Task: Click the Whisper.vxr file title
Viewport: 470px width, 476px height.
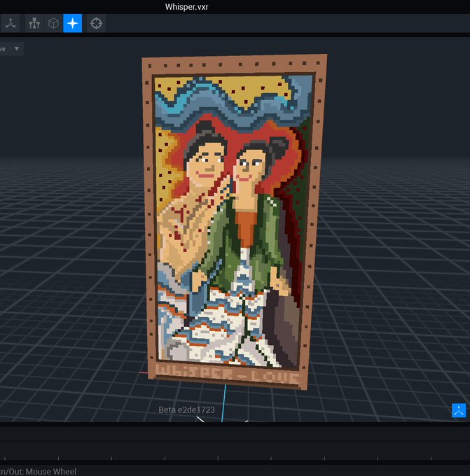Action: [x=186, y=7]
